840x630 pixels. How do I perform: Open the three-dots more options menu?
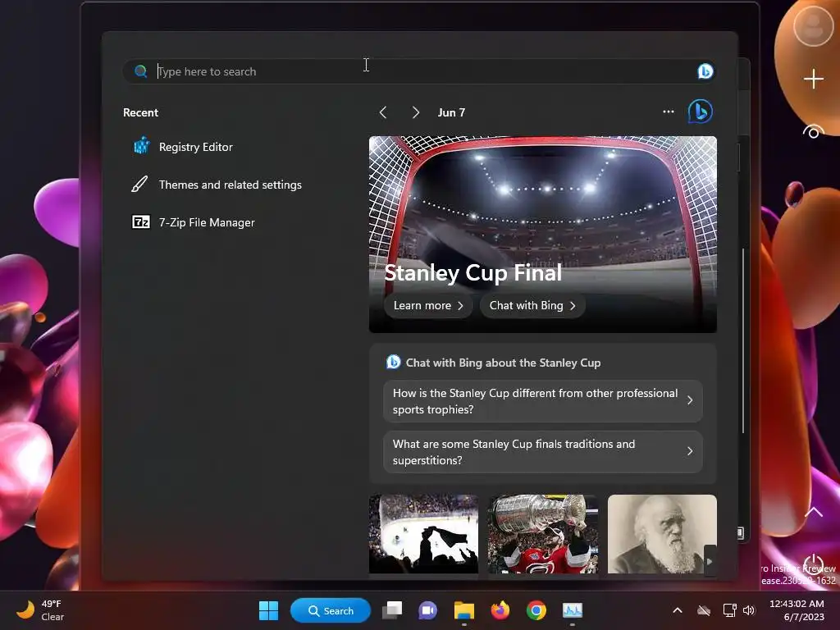(x=668, y=112)
